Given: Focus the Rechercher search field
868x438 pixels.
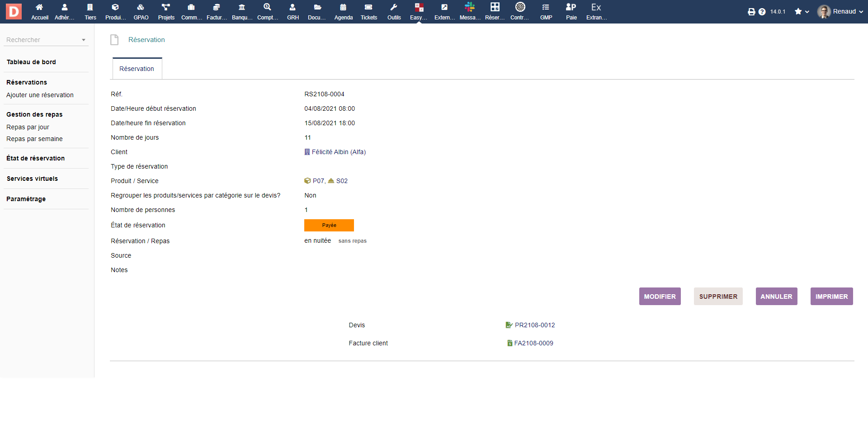Looking at the screenshot, I should coord(42,40).
